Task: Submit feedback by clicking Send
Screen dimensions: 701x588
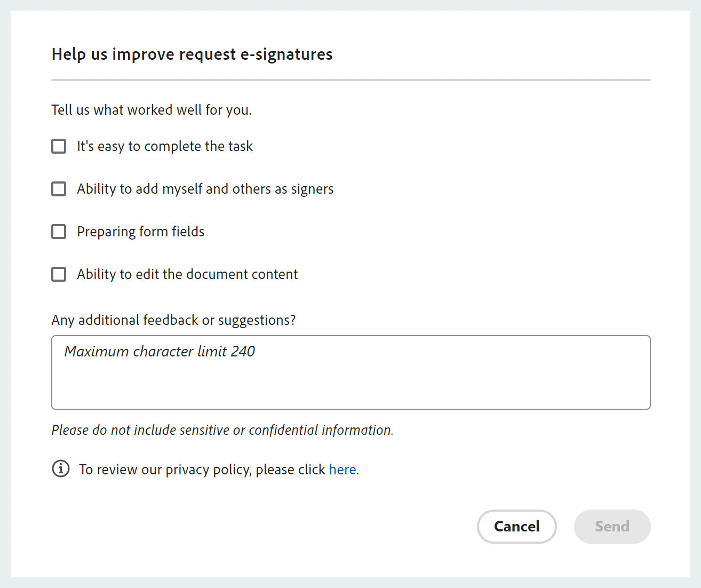Action: [x=612, y=527]
